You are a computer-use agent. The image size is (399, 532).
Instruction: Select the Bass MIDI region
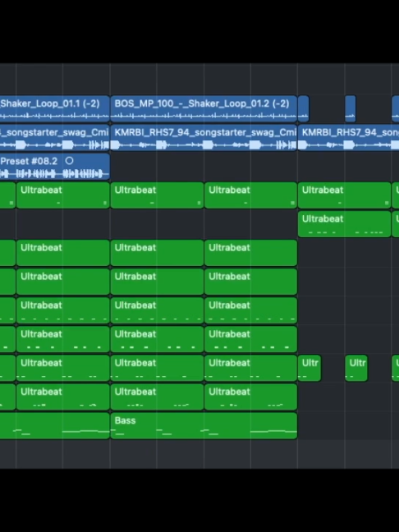(x=204, y=426)
